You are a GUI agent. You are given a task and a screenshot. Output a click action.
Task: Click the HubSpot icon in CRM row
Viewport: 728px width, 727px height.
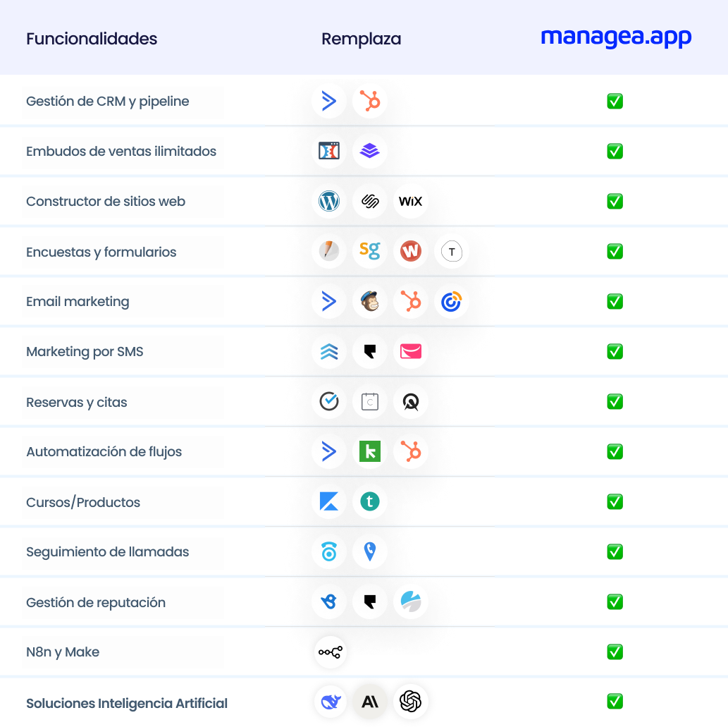coord(369,101)
